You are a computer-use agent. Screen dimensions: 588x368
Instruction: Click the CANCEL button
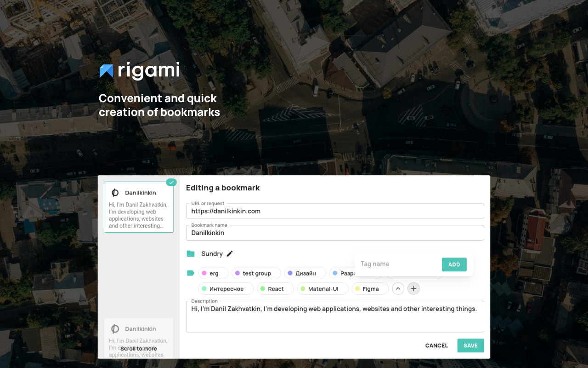click(x=436, y=345)
